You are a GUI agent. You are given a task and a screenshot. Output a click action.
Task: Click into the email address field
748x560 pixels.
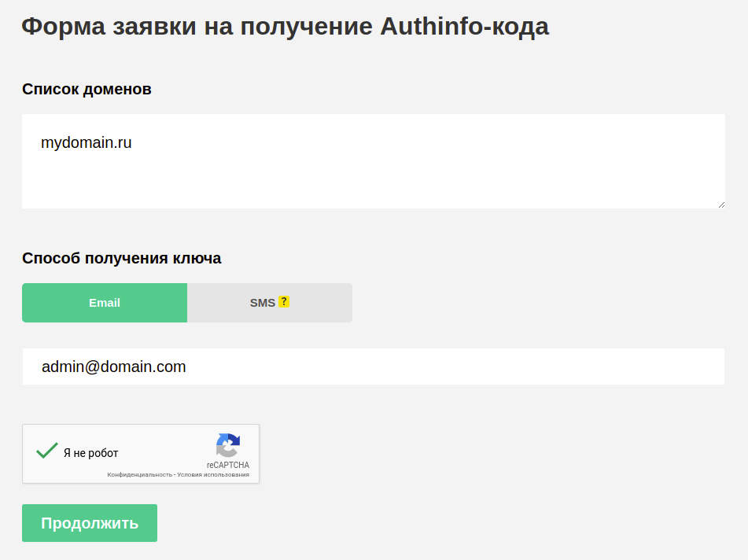coord(373,367)
